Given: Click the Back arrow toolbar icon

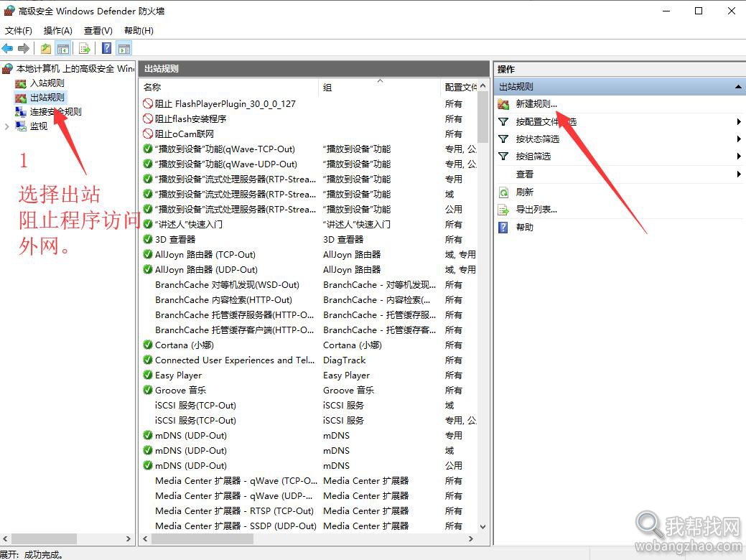Looking at the screenshot, I should click(8, 48).
